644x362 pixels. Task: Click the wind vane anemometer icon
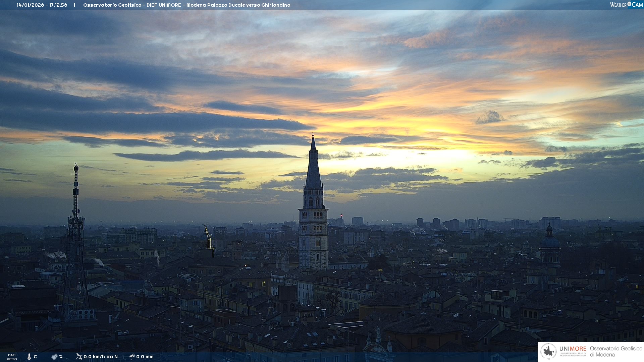pos(79,357)
